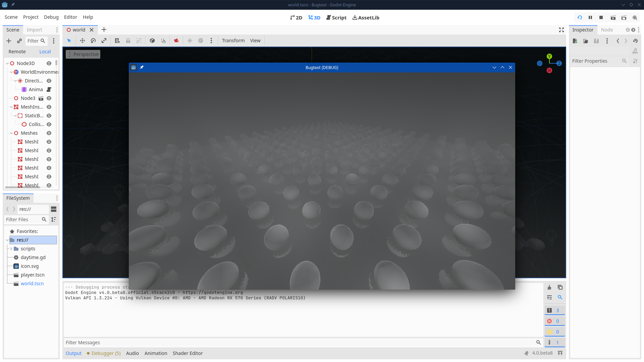Collapse the Meshes node group
The height and width of the screenshot is (362, 644).
pyautogui.click(x=11, y=133)
